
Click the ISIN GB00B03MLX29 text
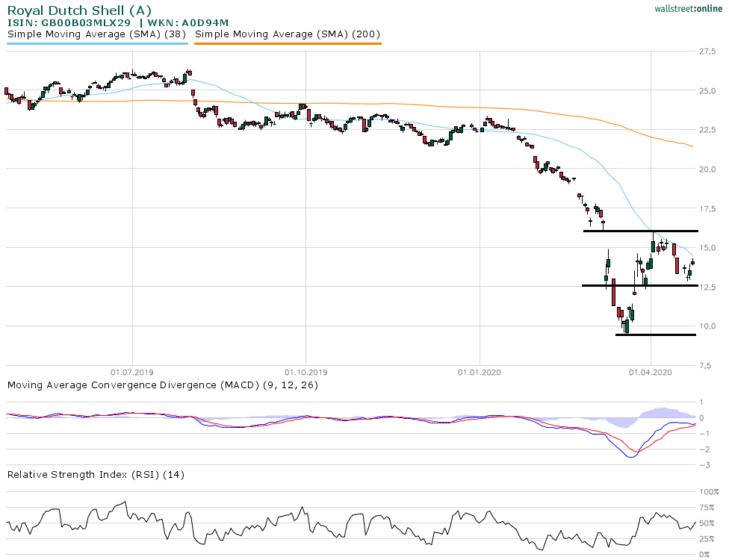(69, 22)
